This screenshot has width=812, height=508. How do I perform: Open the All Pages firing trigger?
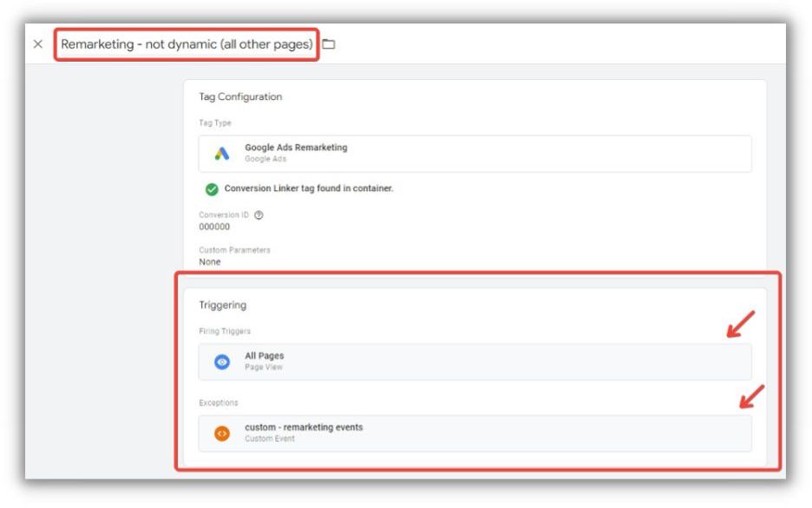pyautogui.click(x=265, y=356)
